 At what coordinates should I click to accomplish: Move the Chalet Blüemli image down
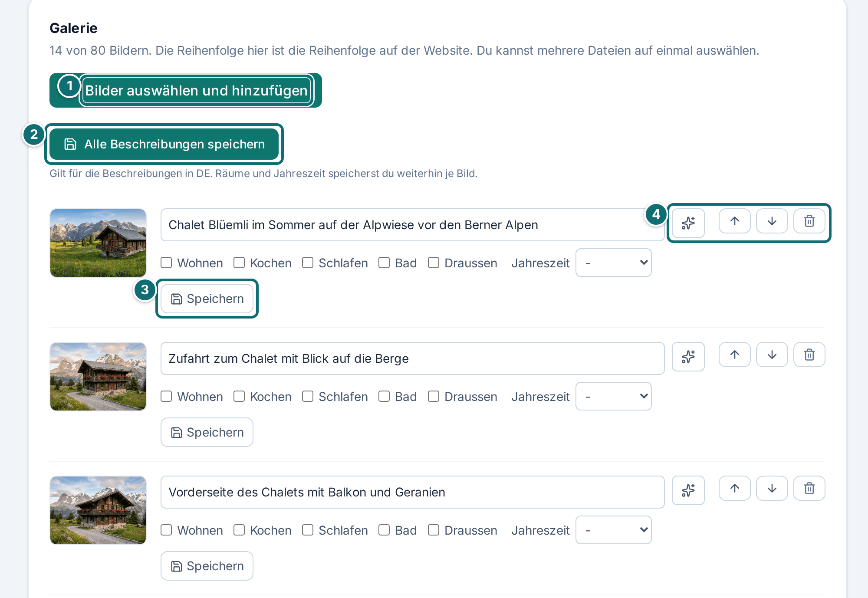pos(772,221)
